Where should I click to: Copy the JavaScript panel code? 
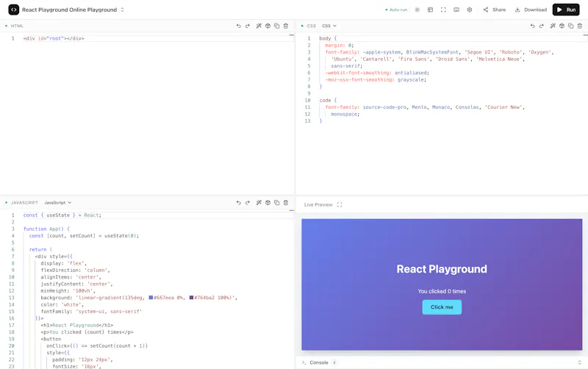click(x=277, y=202)
